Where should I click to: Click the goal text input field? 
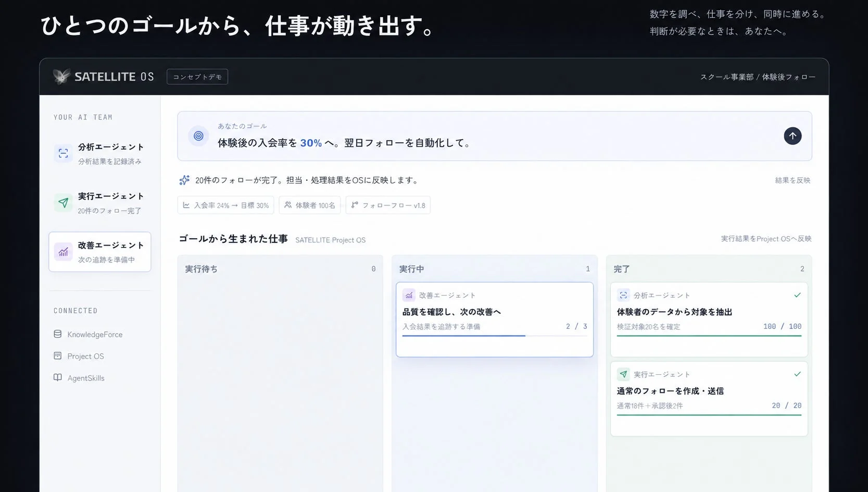[495, 136]
